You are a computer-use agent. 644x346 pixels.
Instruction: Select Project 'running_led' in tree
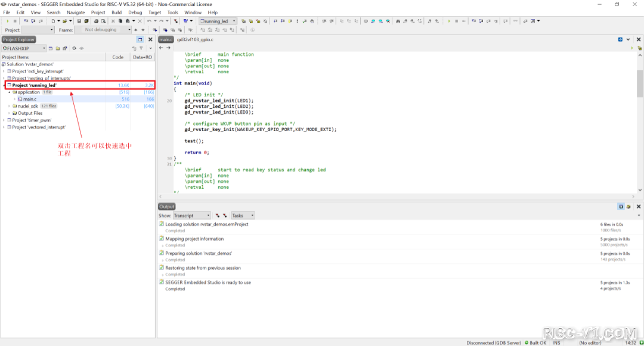pyautogui.click(x=34, y=85)
